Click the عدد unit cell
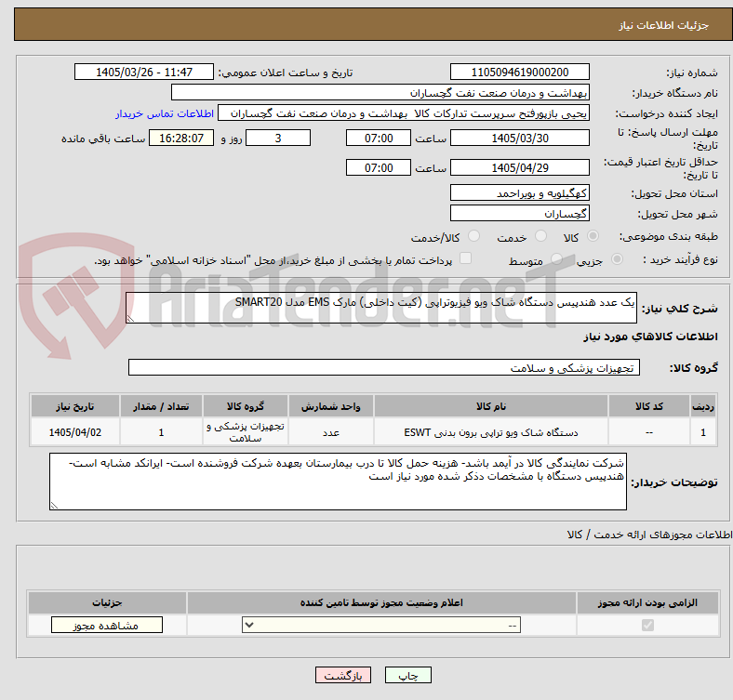Viewport: 733px width, 700px height. pyautogui.click(x=331, y=432)
